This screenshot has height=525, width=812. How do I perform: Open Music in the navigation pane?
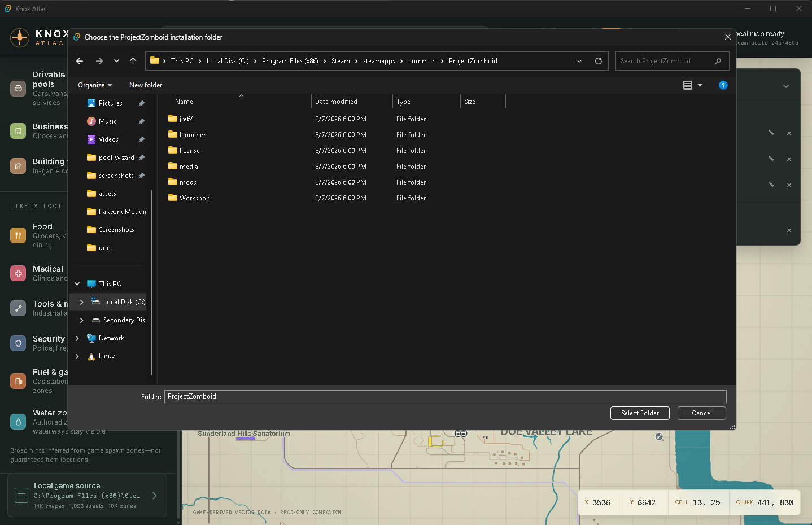tap(107, 121)
